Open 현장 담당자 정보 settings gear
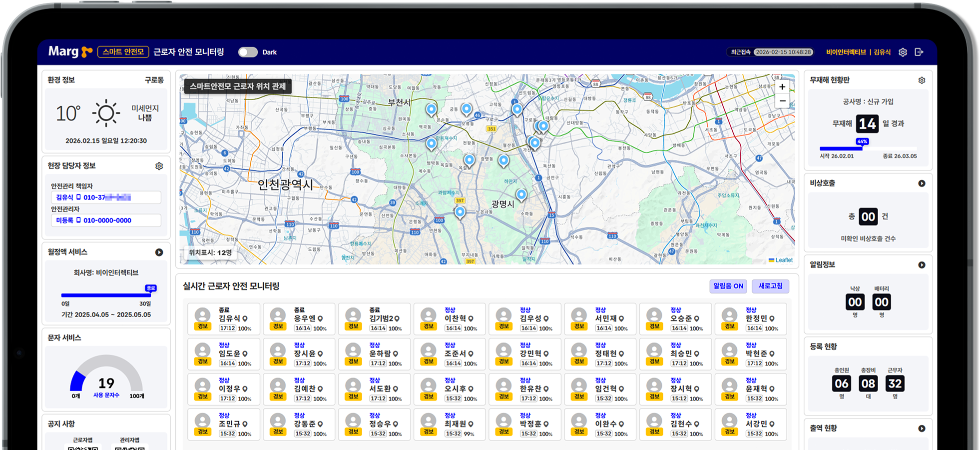Screen dimensions: 980x450 coord(159,166)
